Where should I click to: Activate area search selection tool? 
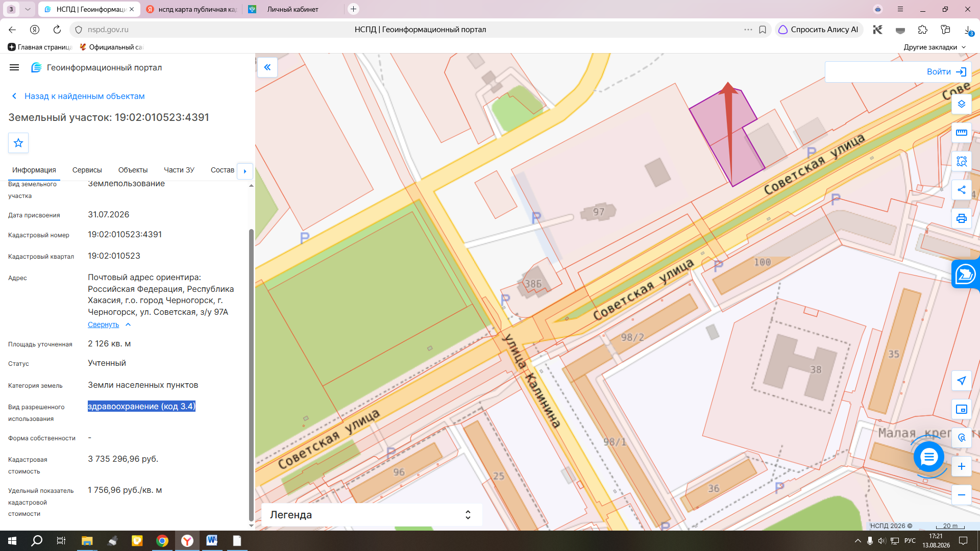962,161
